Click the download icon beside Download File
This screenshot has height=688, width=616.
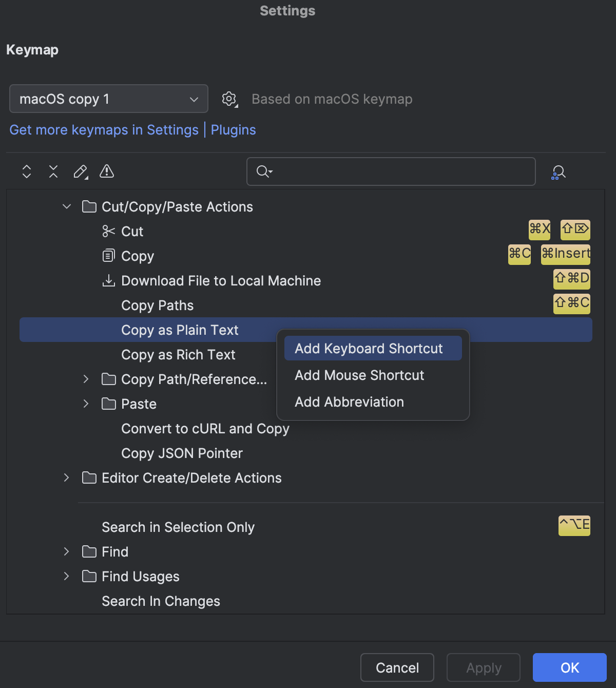pos(108,280)
